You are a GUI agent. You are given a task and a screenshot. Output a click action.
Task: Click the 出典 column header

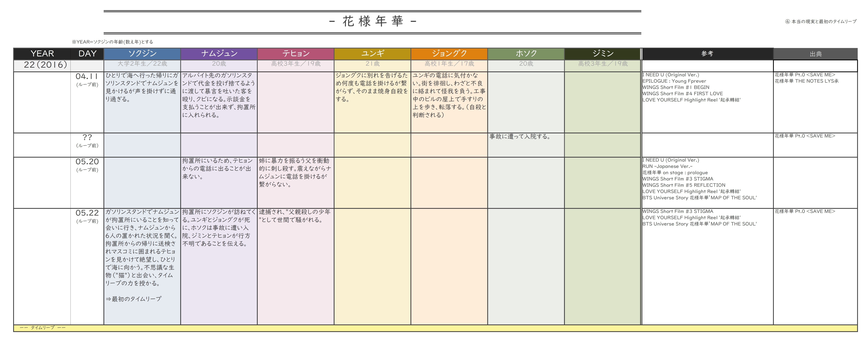815,54
